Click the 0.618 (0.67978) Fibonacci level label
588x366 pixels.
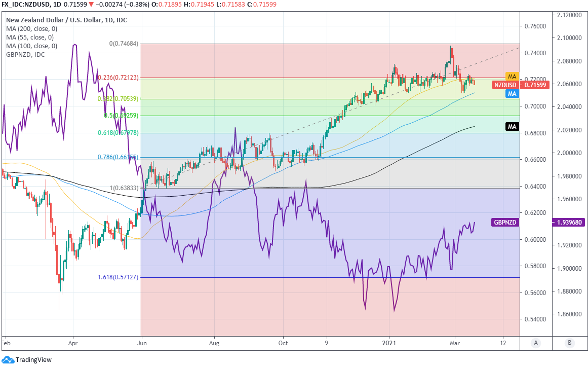coord(119,133)
